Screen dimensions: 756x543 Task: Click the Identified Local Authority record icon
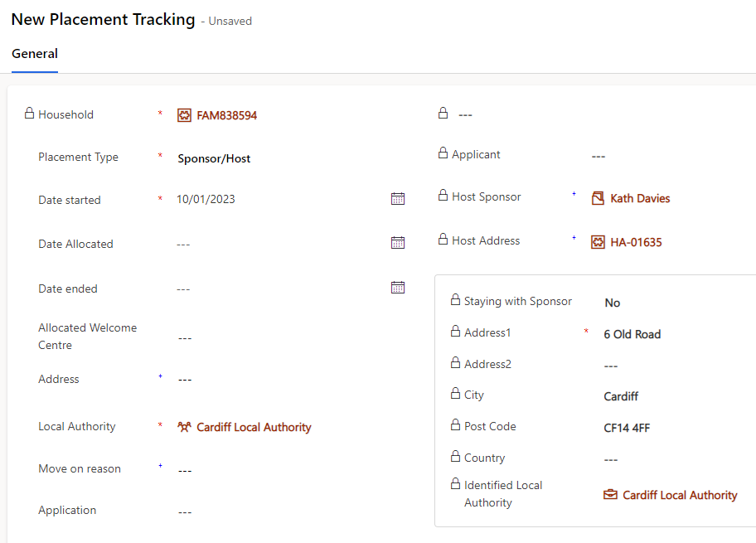[610, 494]
